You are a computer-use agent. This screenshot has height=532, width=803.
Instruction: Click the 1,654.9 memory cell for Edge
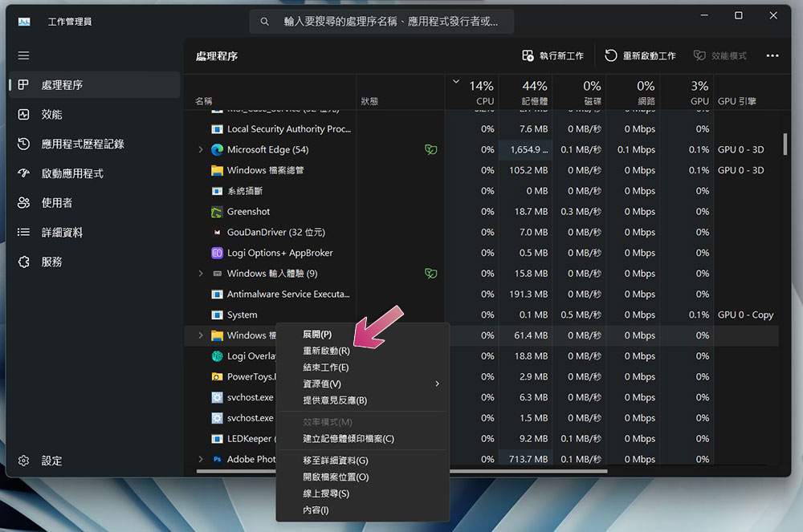click(525, 149)
